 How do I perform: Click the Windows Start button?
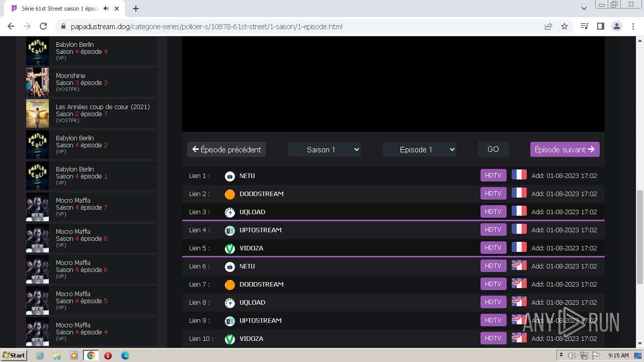tap(14, 355)
